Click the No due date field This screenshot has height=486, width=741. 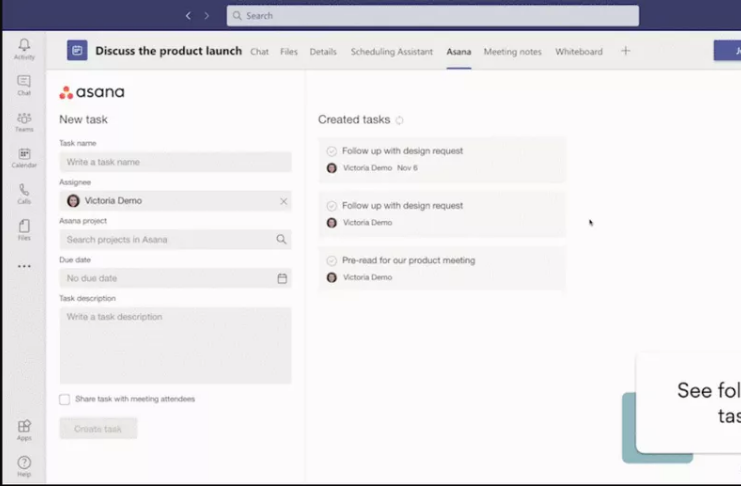(175, 278)
